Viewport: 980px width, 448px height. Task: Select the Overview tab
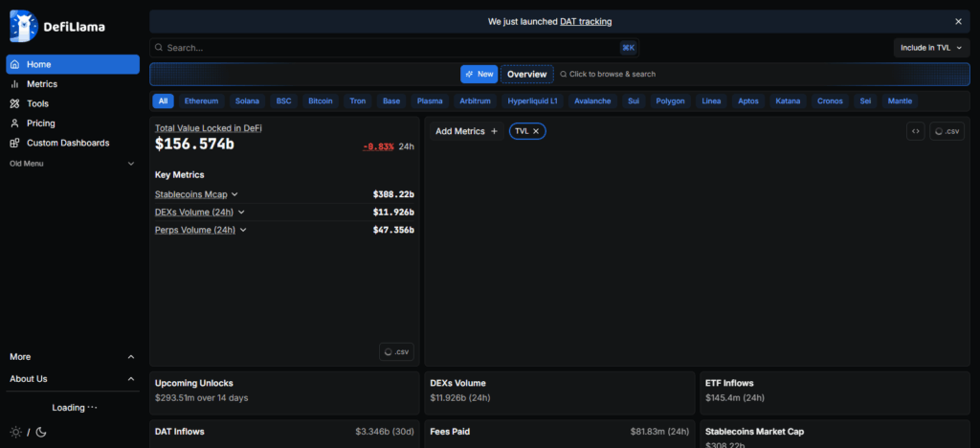click(526, 74)
